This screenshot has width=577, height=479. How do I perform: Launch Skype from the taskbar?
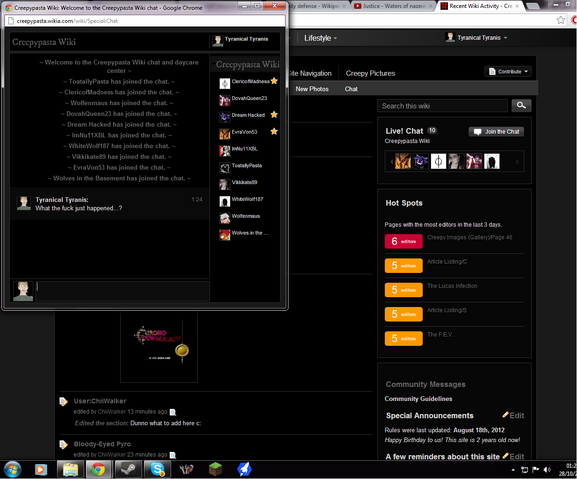157,469
